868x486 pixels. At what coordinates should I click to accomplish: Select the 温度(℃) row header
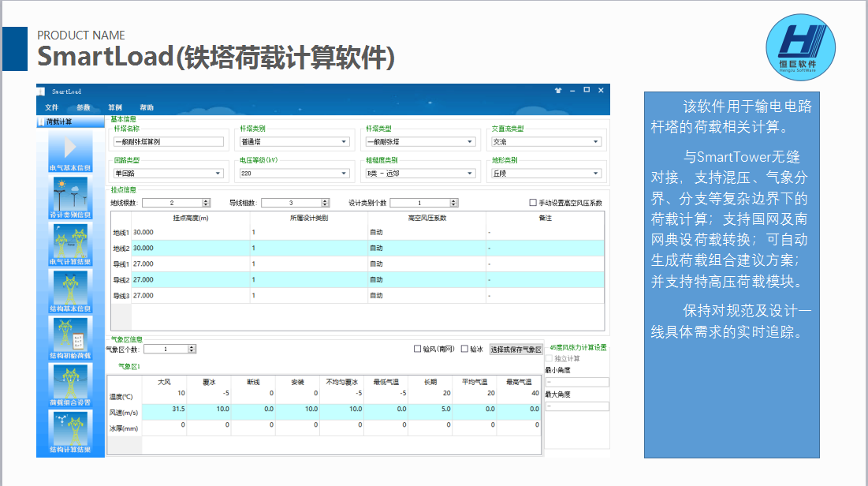(125, 397)
